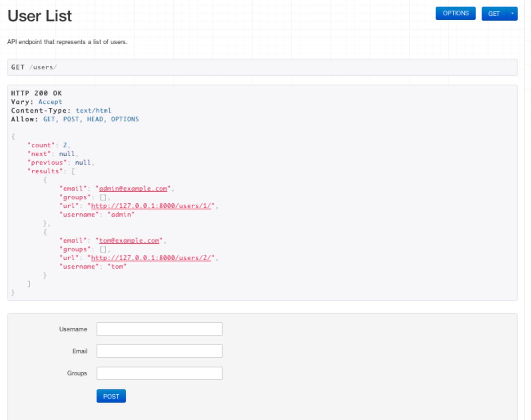Screen dimensions: 531x420
Task: Focus the Email input field
Action: (159, 351)
